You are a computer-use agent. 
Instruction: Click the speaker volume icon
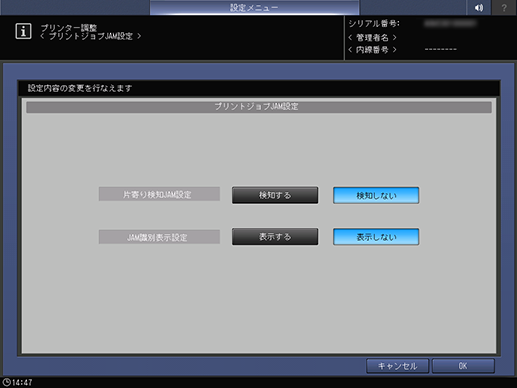pos(479,7)
